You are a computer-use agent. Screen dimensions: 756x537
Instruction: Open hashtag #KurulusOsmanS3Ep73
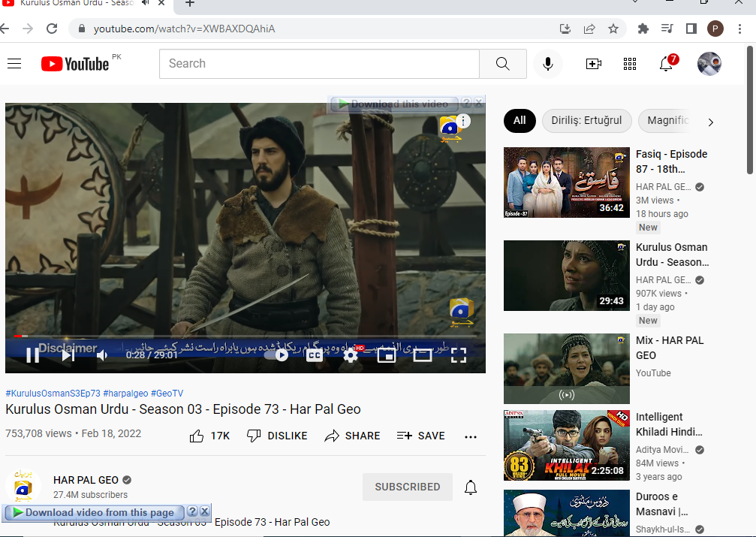pyautogui.click(x=53, y=394)
